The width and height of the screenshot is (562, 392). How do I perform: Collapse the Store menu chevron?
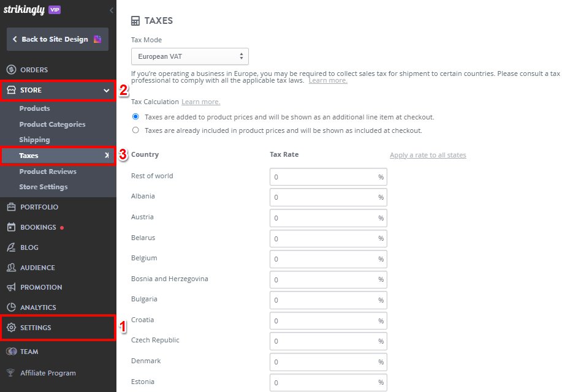(107, 90)
